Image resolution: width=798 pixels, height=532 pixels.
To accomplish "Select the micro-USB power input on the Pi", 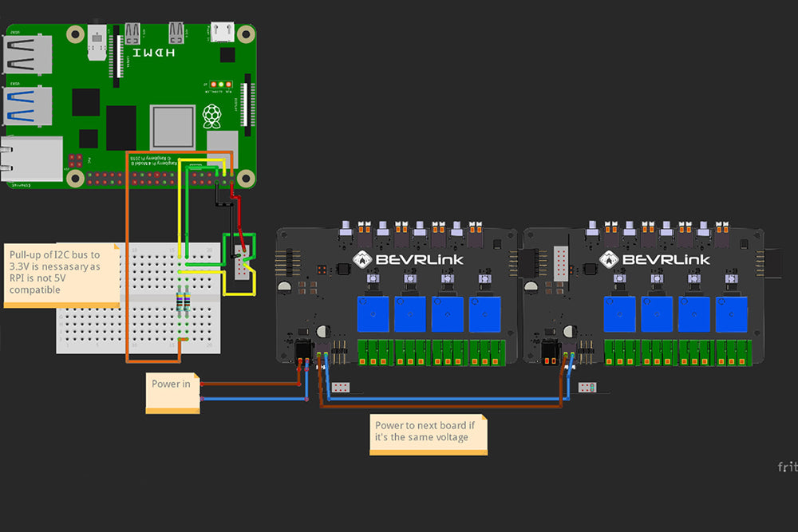I will click(x=222, y=33).
